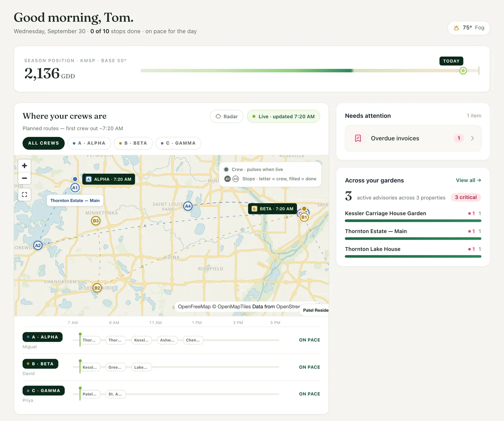Image resolution: width=504 pixels, height=421 pixels.
Task: Click the A2 stop marker on map
Action: (38, 245)
